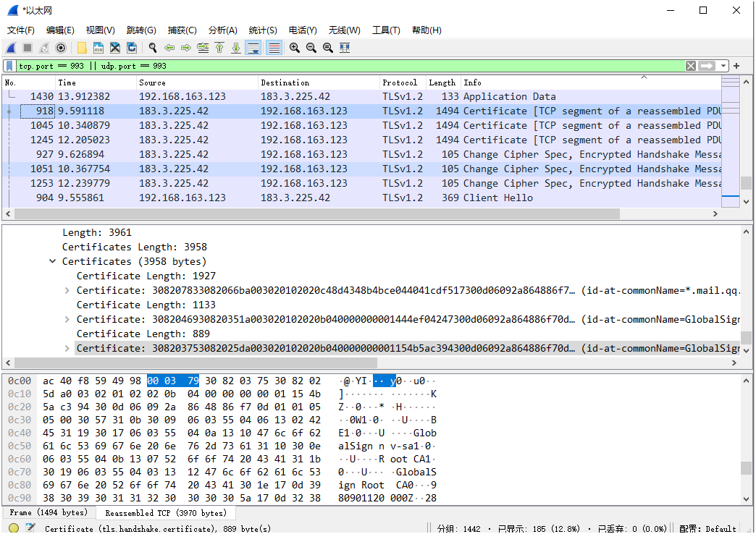Select Certificate Length: 1927 line

click(x=146, y=276)
